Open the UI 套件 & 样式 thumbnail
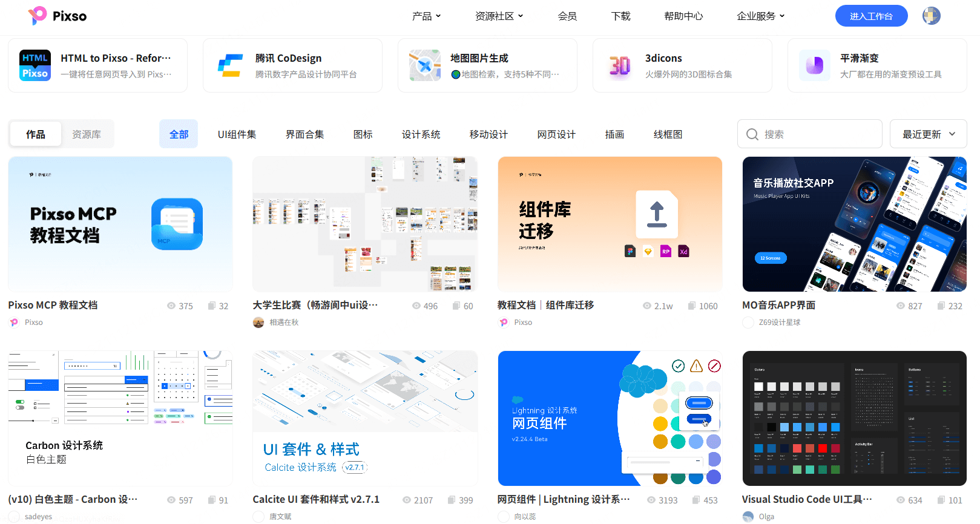Viewport: 980px width, 524px height. point(365,418)
